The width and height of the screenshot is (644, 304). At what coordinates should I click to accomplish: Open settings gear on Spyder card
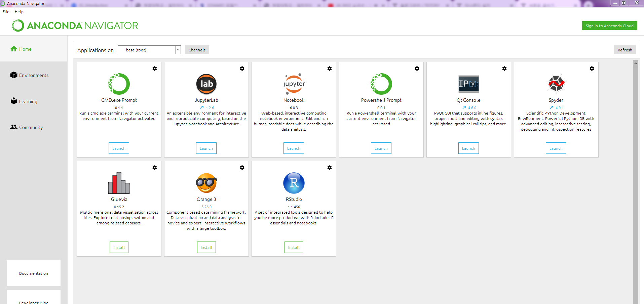592,69
